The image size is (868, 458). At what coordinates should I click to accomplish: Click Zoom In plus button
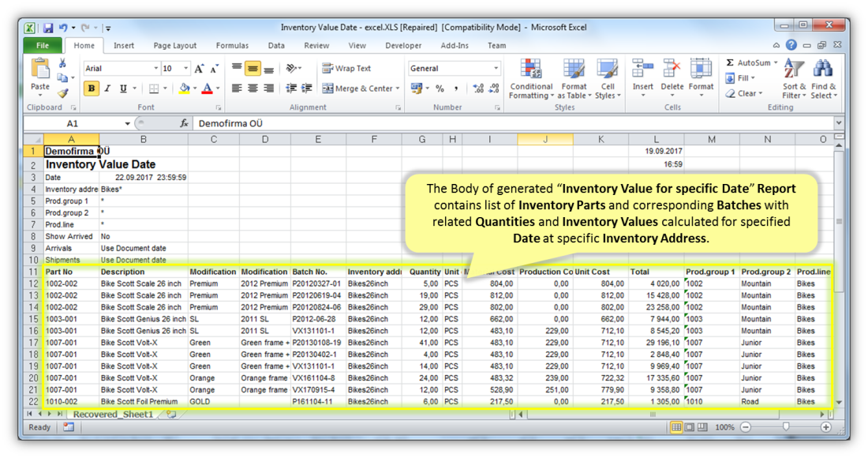(826, 427)
